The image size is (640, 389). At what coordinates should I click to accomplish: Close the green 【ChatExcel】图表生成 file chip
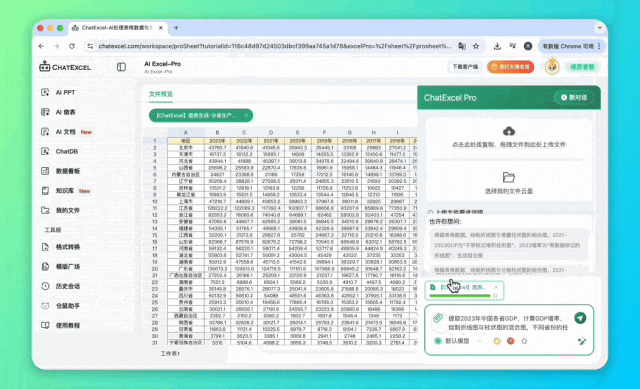tap(246, 116)
